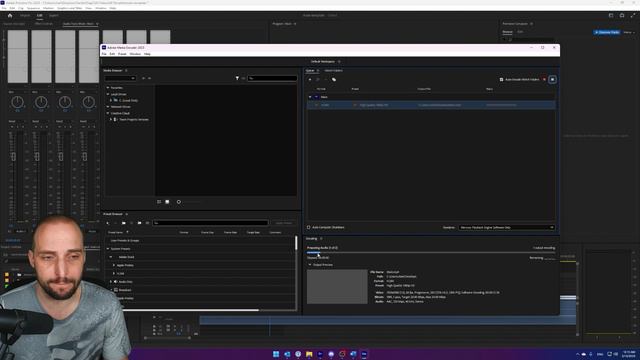
Task: Stop the queue with the red square
Action: [x=544, y=80]
